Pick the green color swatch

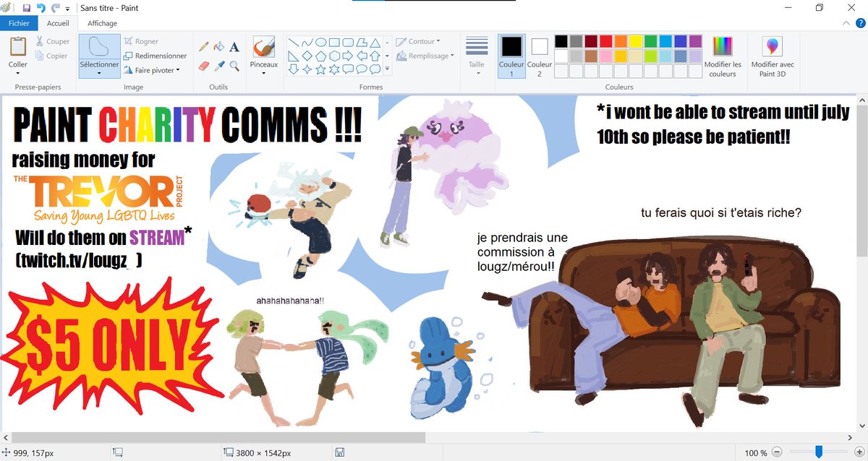[650, 41]
